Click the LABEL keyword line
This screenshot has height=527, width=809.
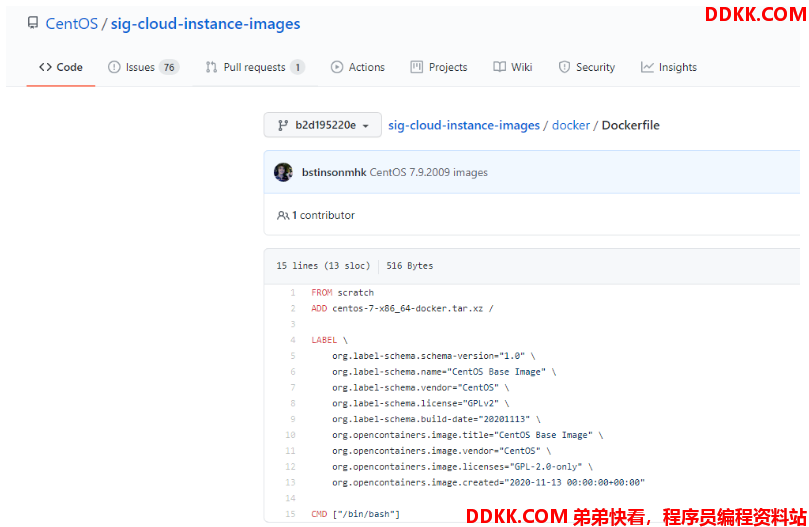(329, 340)
